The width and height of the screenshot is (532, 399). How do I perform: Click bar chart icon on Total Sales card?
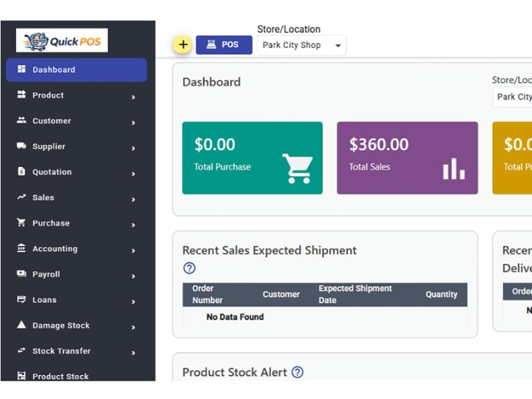point(454,169)
